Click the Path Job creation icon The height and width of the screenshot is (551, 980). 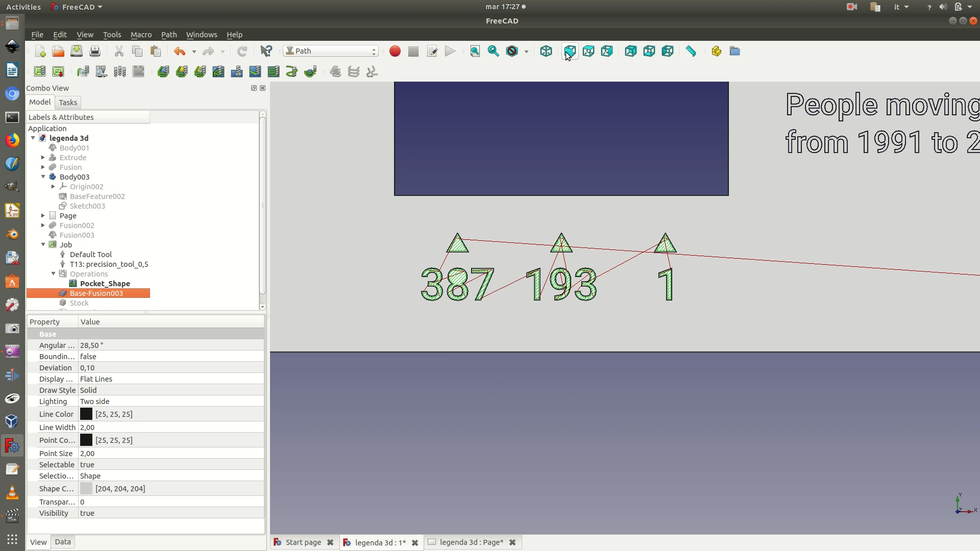point(39,71)
